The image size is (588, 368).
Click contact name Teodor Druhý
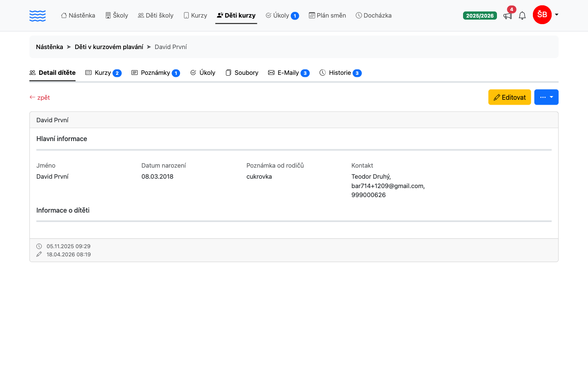click(371, 177)
